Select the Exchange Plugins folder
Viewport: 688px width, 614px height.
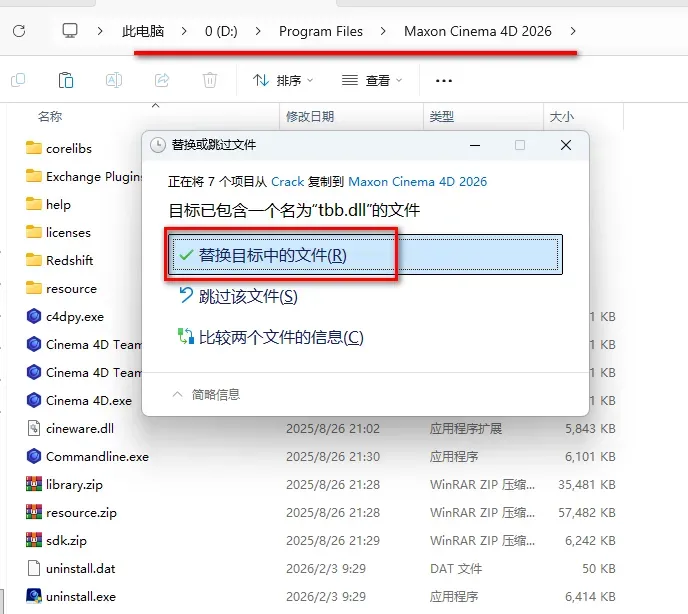(84, 176)
